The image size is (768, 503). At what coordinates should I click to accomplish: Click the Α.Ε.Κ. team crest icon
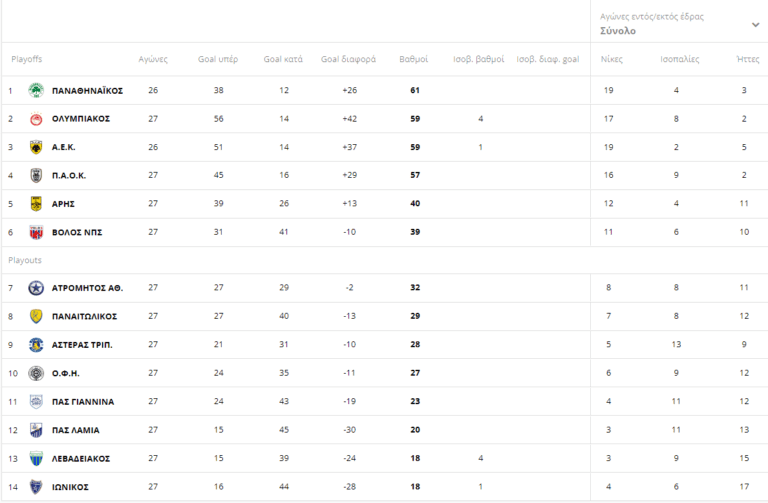(36, 147)
